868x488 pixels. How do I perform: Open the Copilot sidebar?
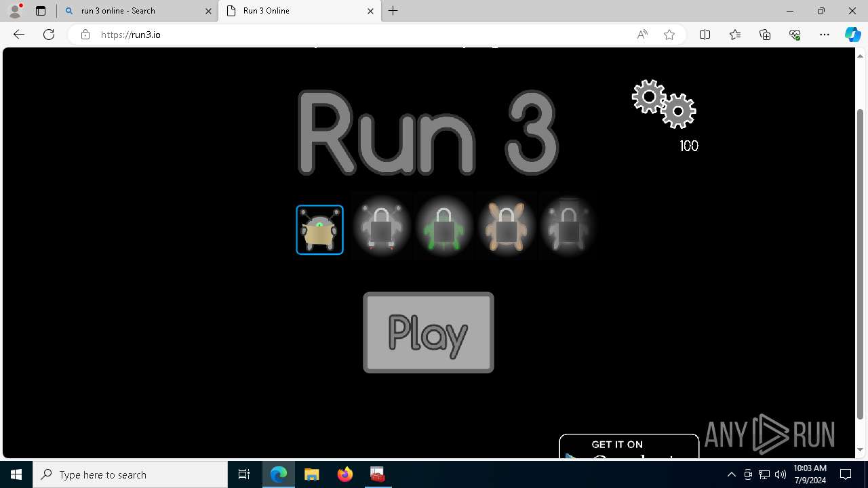[852, 35]
